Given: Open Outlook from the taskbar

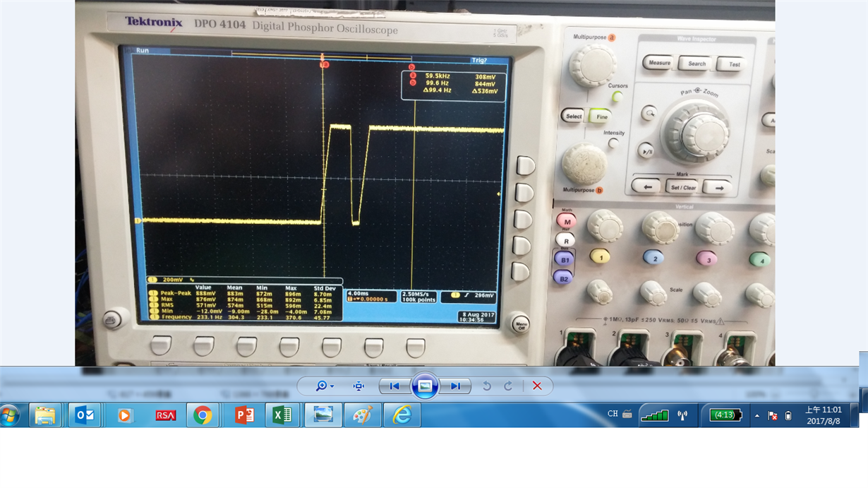Looking at the screenshot, I should click(85, 415).
